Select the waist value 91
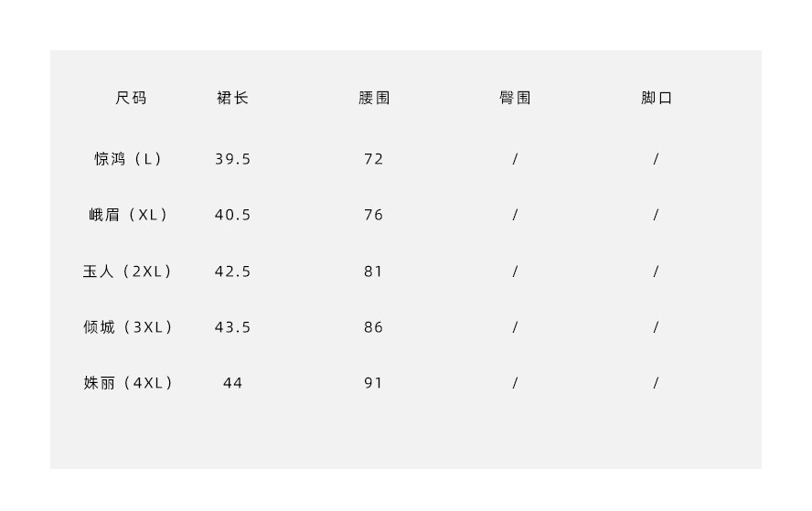 point(373,383)
